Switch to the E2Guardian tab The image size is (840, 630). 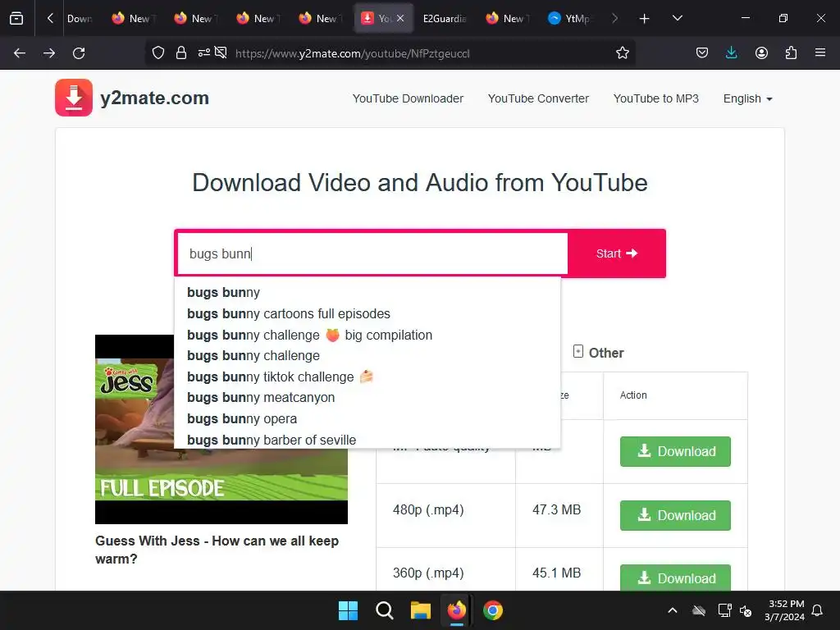tap(444, 19)
